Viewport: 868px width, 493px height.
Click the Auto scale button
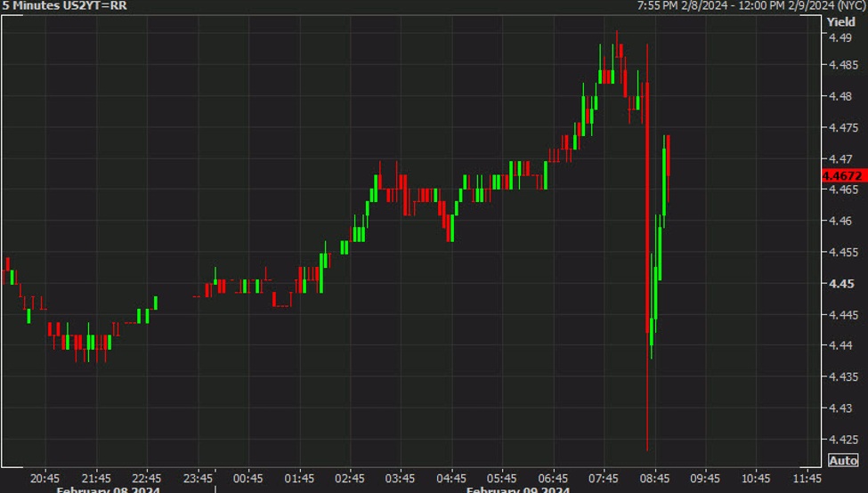coord(843,460)
